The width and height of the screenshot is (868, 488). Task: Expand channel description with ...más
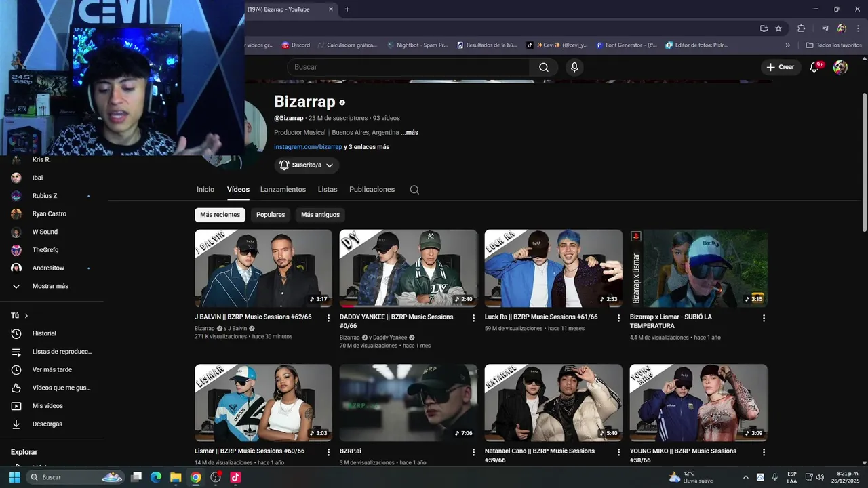410,132
